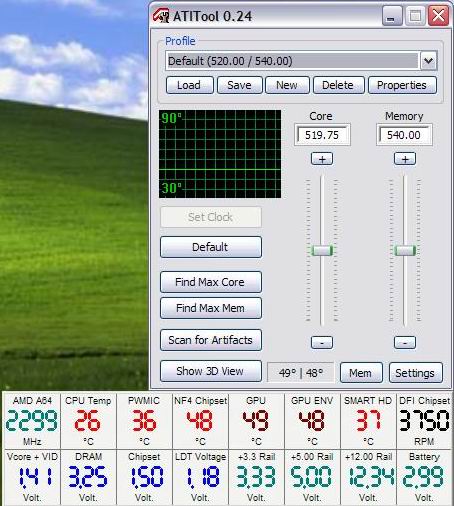Click the DFI Chipset 3750 RPM reading
The width and height of the screenshot is (454, 506).
pyautogui.click(x=424, y=421)
